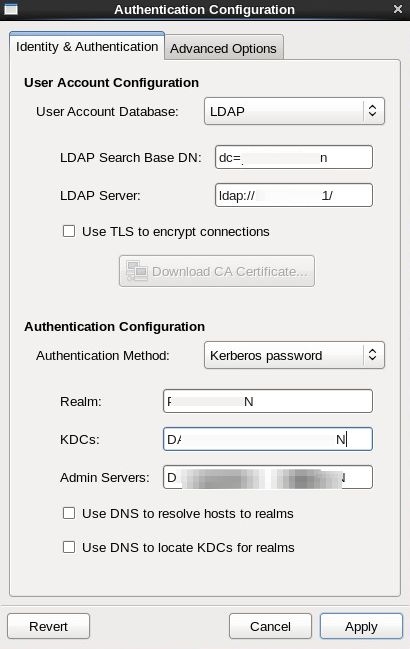
Task: Open the User Account Database dropdown
Action: pos(294,111)
